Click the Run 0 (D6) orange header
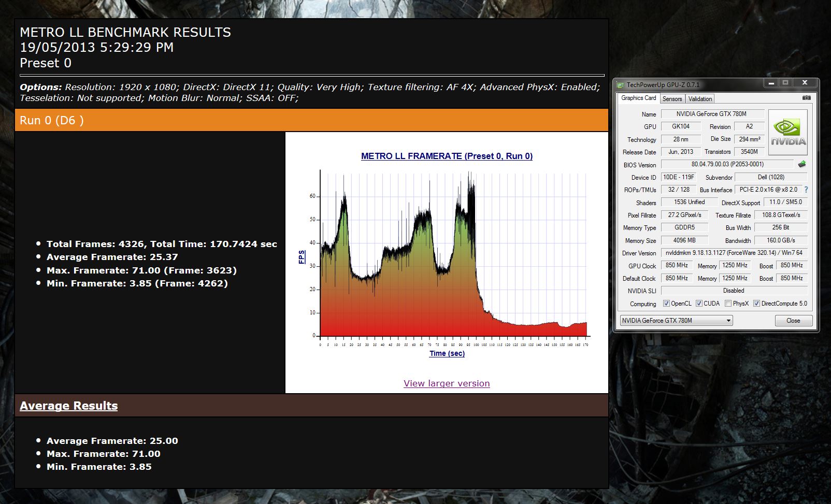831x504 pixels. coord(311,120)
